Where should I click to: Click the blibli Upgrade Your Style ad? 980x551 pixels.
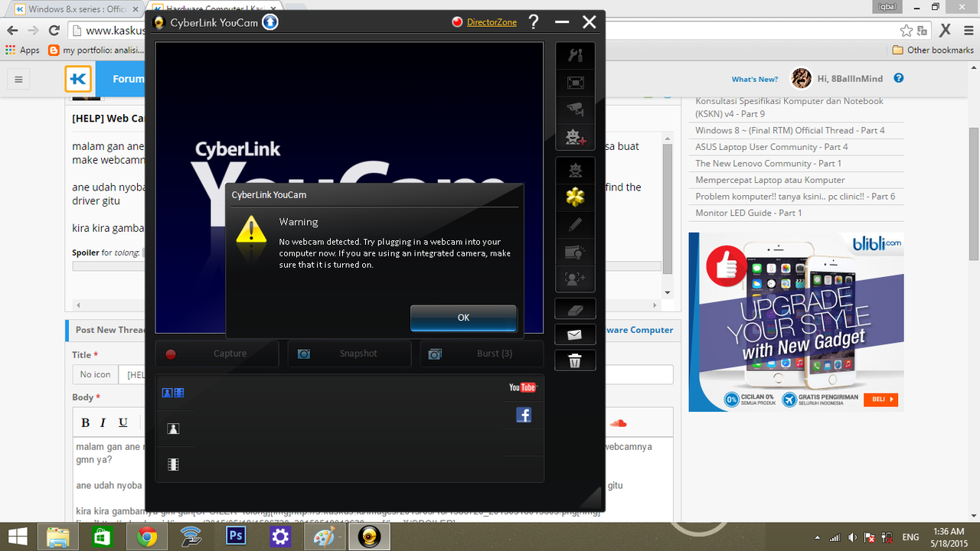(796, 322)
